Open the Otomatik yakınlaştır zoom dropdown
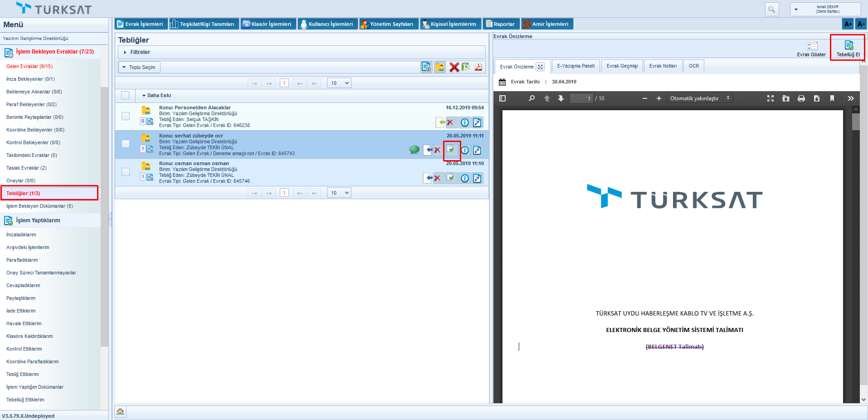 pyautogui.click(x=700, y=98)
